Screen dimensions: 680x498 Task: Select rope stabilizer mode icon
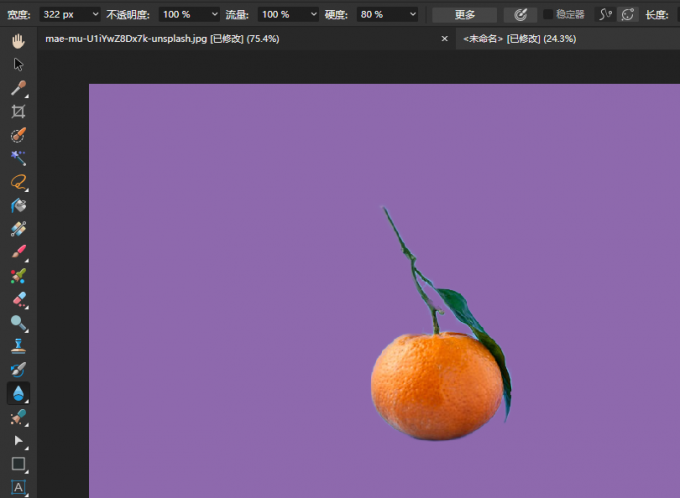pyautogui.click(x=605, y=15)
